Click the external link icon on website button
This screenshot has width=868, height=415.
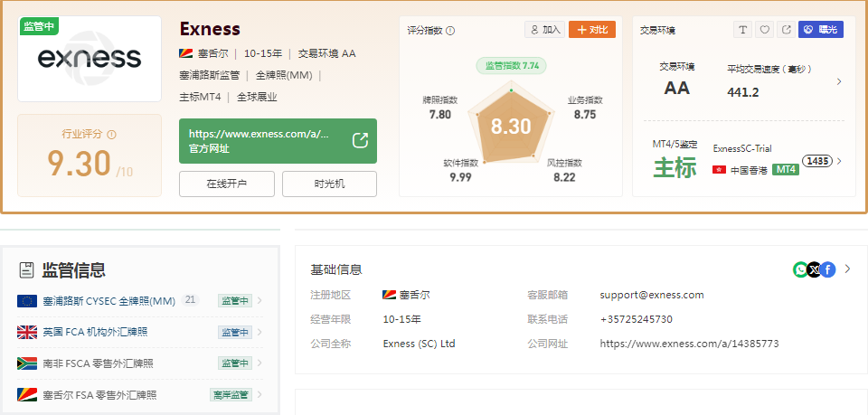pyautogui.click(x=361, y=140)
